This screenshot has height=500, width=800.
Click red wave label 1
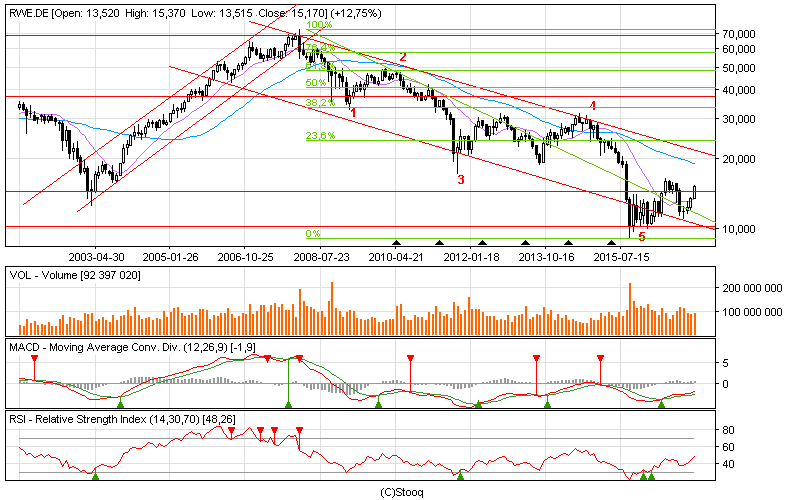tap(353, 112)
